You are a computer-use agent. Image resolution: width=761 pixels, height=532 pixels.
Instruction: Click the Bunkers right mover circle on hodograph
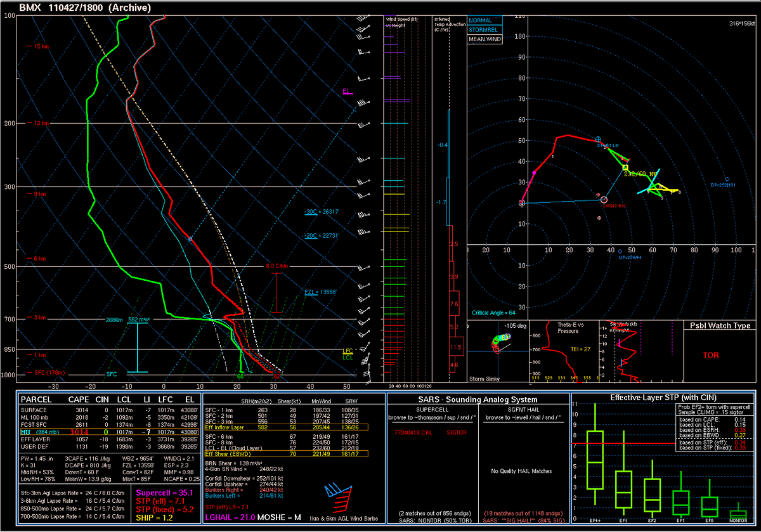604,200
